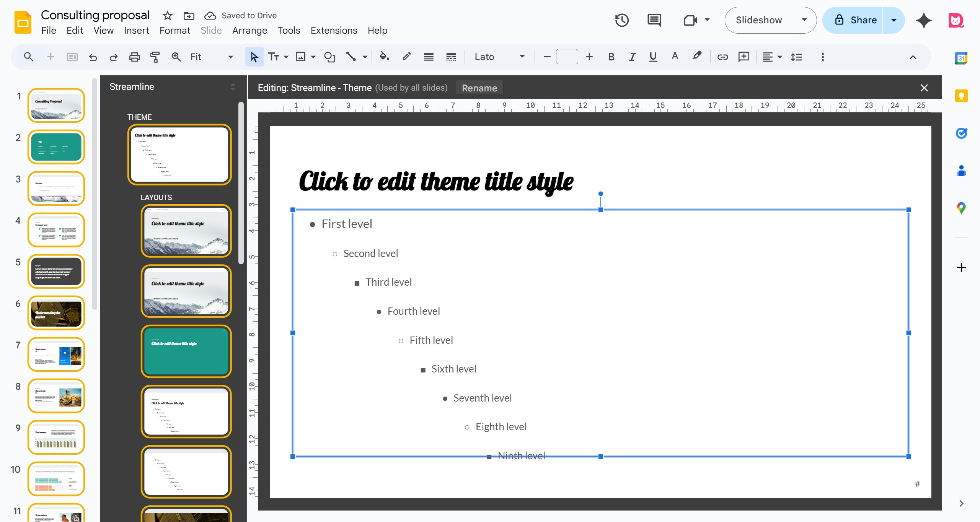Click the shape tool icon
Image resolution: width=980 pixels, height=522 pixels.
pyautogui.click(x=329, y=57)
